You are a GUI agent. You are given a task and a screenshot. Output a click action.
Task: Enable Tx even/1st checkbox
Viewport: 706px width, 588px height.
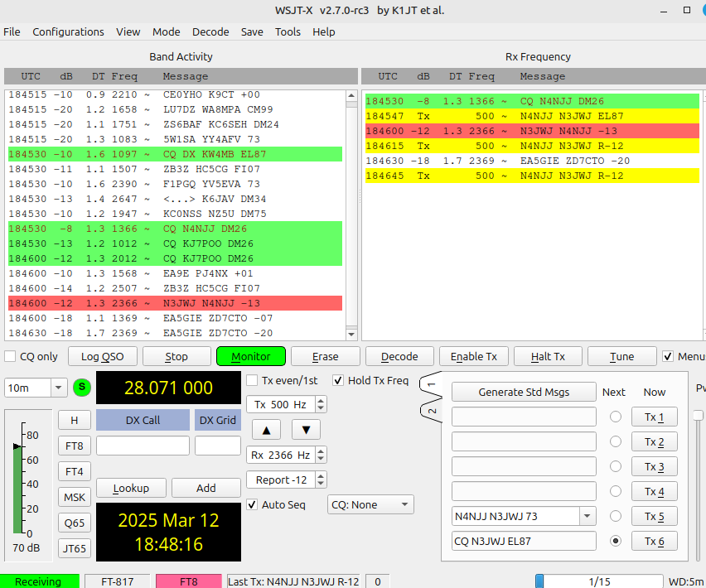[252, 381]
